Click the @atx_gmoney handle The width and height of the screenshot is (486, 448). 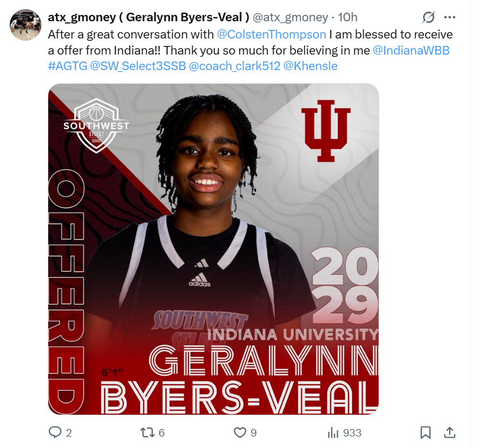291,17
